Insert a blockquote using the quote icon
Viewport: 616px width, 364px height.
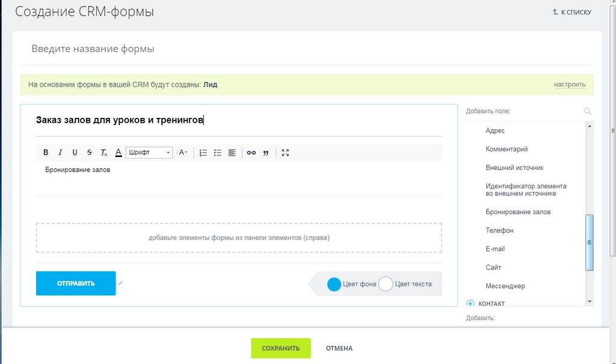(266, 152)
